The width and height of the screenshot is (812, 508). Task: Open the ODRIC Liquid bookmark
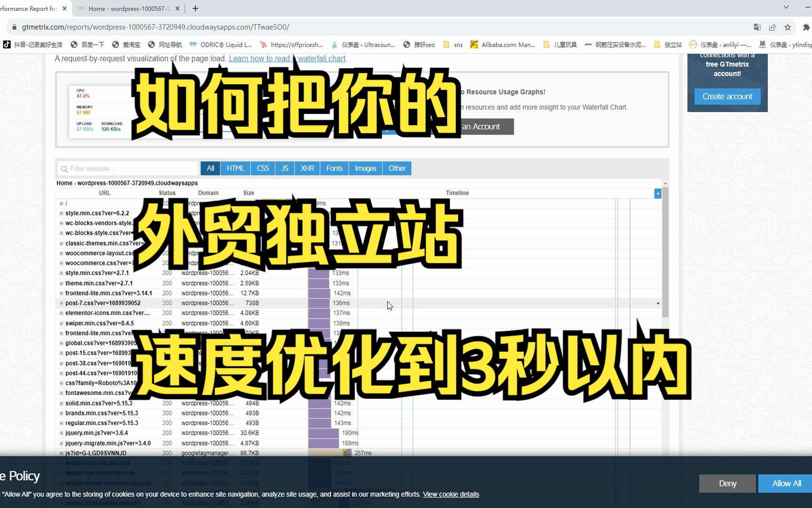pos(221,45)
